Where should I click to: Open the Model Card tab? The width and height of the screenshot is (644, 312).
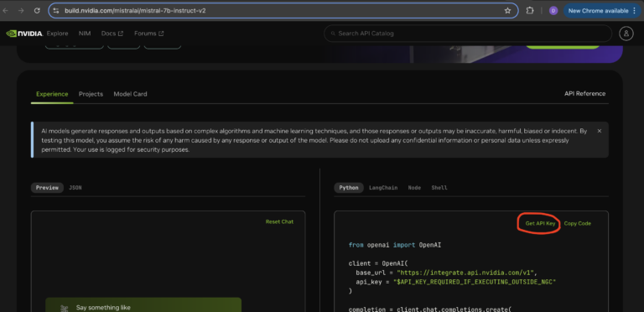[x=130, y=94]
